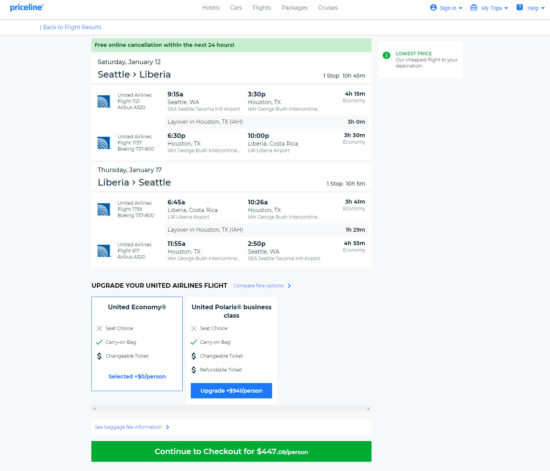The height and width of the screenshot is (471, 550).
Task: Open the Packages tab
Action: click(294, 8)
